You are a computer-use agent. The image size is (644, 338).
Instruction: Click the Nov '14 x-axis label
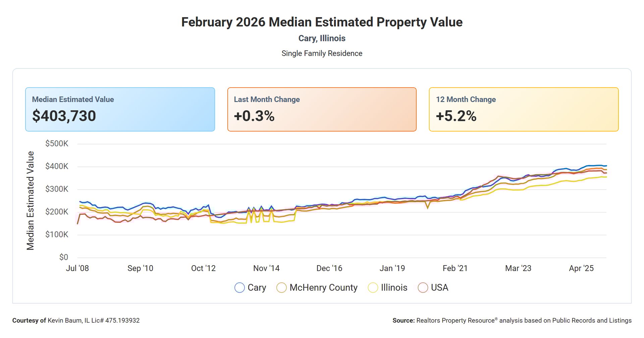266,268
